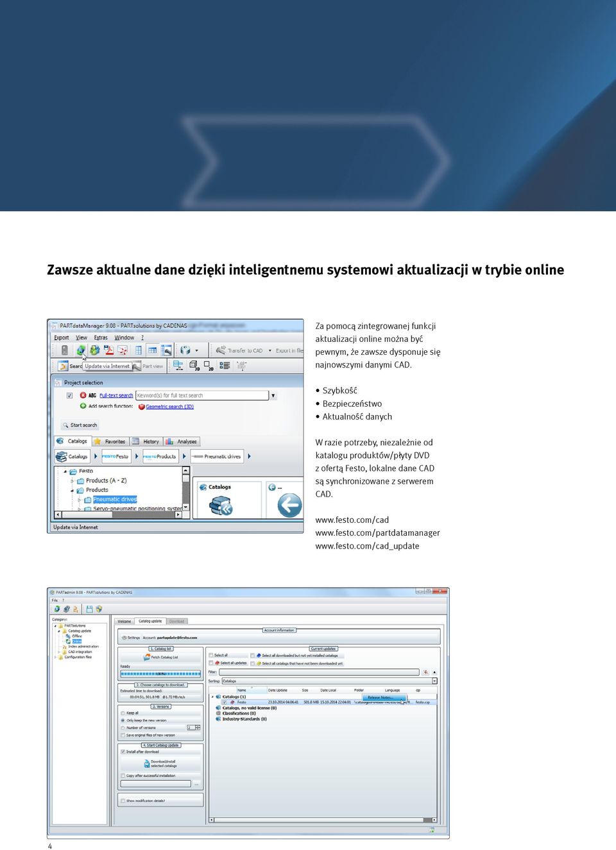
Task: Click Update via Internet icon in PARTdataManager toolbar
Action: click(81, 350)
